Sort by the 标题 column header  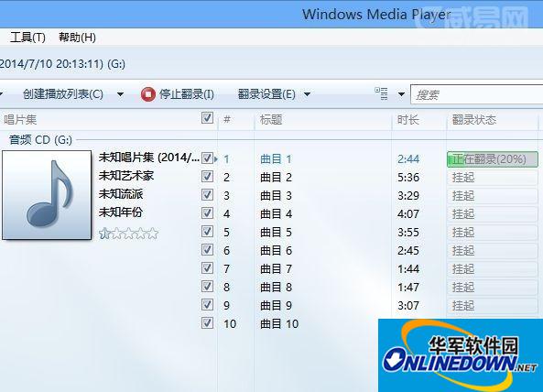pyautogui.click(x=271, y=120)
